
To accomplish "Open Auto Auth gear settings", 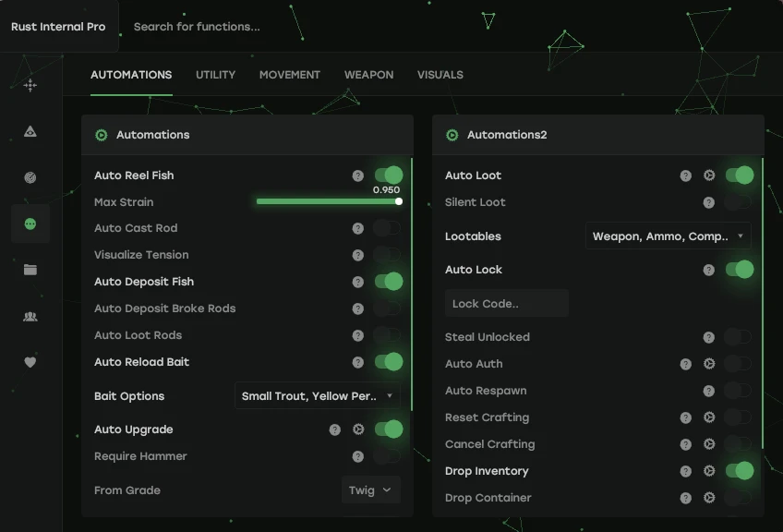I will point(709,364).
